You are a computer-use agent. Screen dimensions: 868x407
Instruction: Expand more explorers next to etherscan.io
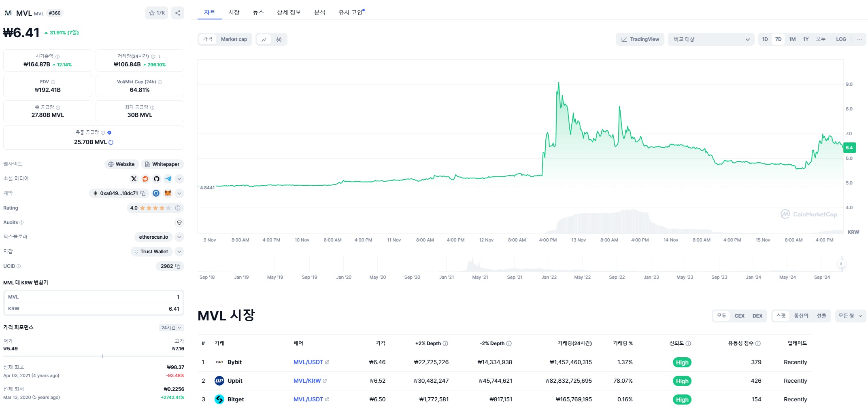tap(179, 237)
